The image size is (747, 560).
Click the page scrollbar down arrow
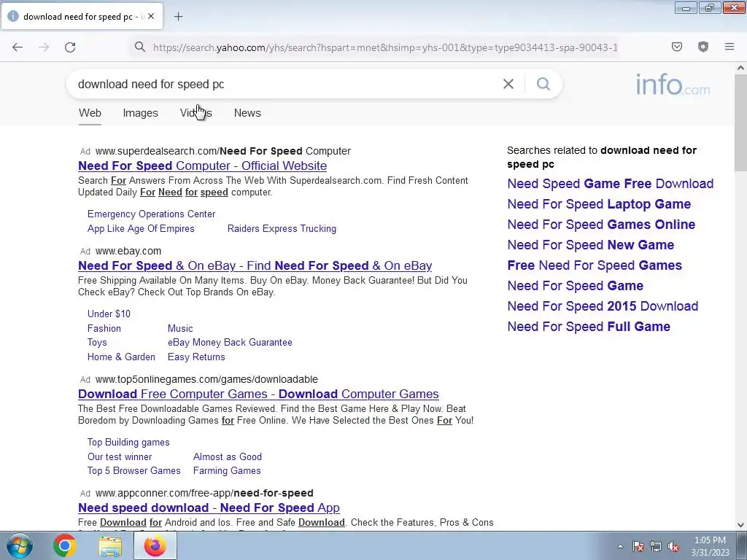740,525
